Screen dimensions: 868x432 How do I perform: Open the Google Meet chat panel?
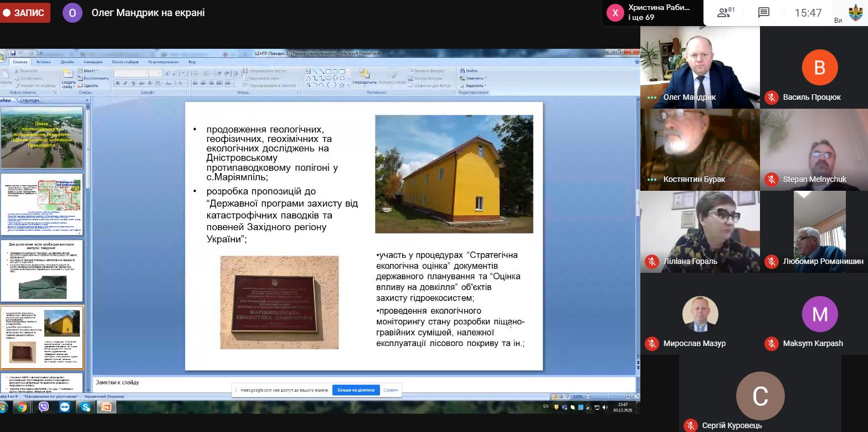click(x=764, y=13)
